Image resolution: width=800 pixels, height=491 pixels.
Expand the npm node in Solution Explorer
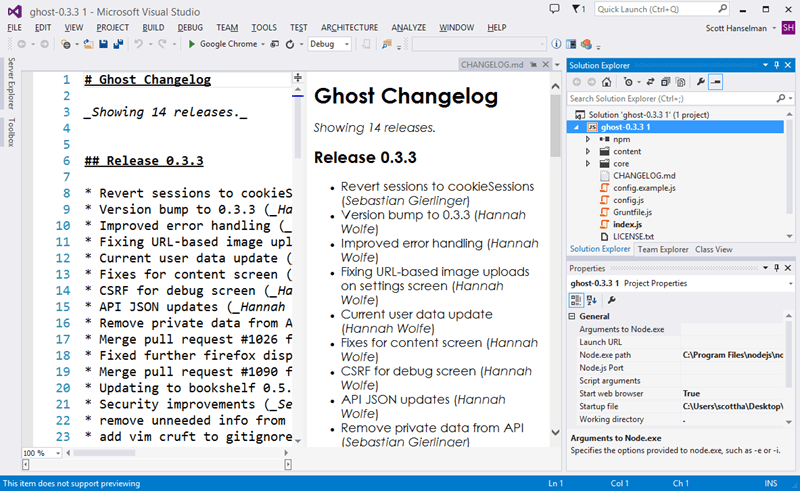tap(588, 140)
